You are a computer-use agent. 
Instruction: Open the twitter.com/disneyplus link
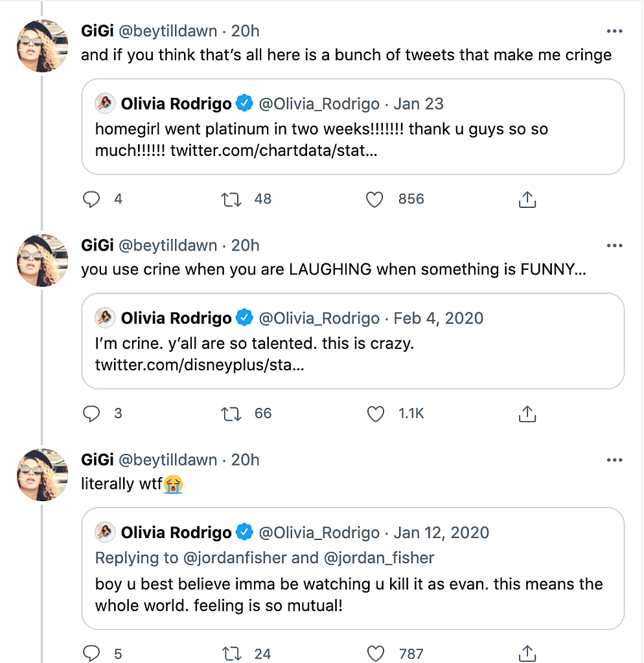coord(200,365)
